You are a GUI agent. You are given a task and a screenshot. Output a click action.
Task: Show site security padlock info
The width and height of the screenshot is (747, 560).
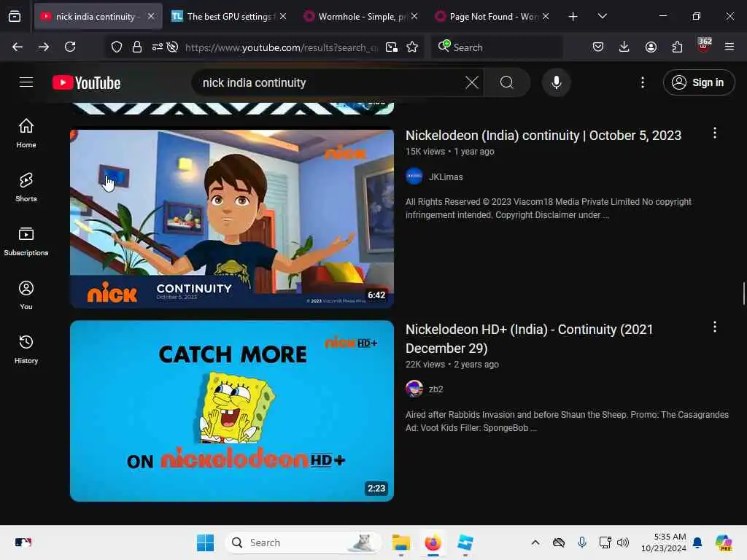[136, 47]
